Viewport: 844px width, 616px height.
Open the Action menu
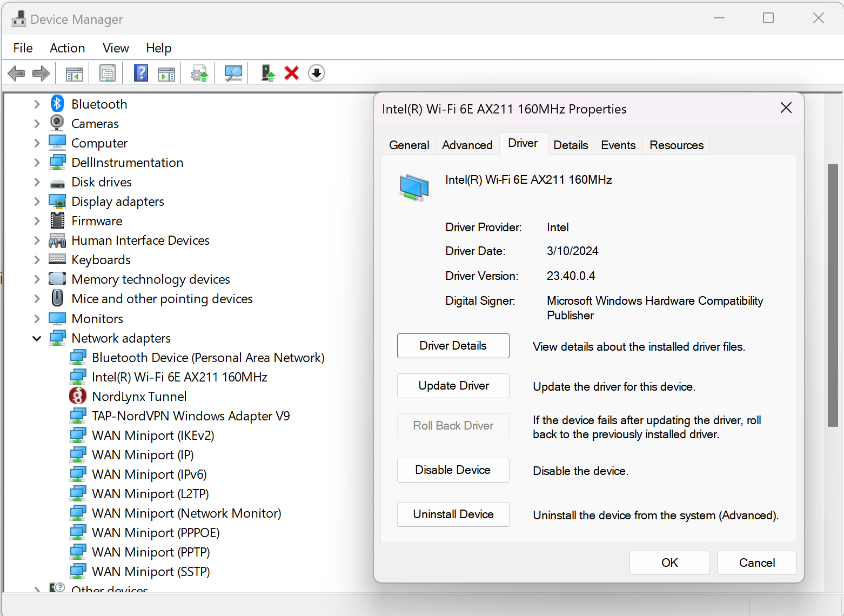(68, 48)
